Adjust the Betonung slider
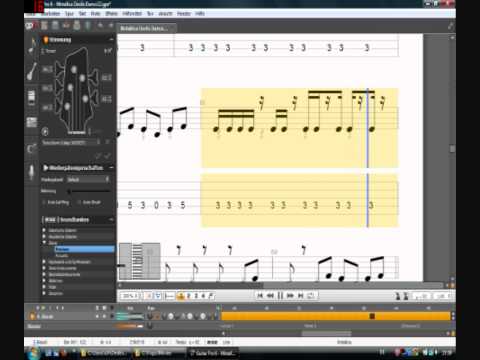This screenshot has height=360, width=480. pyautogui.click(x=89, y=191)
